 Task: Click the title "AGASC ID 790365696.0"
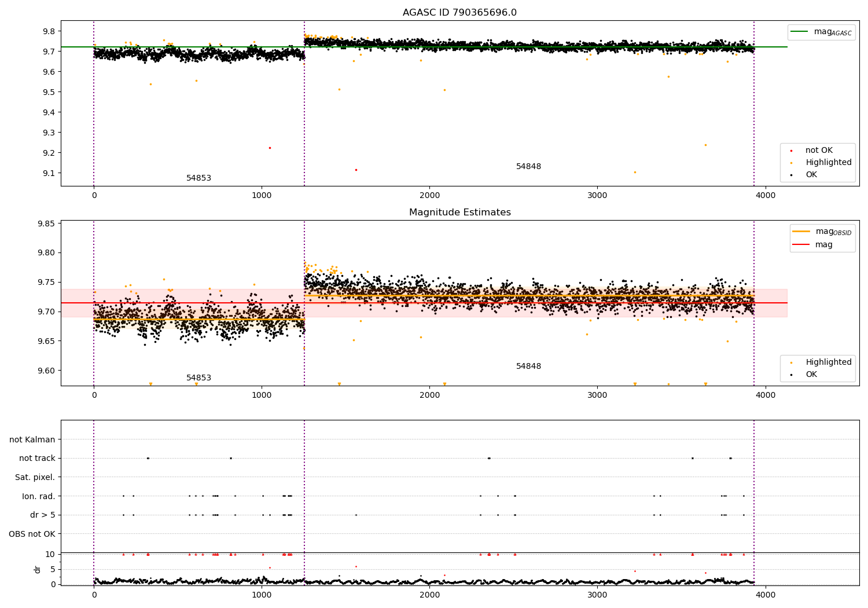tap(459, 13)
